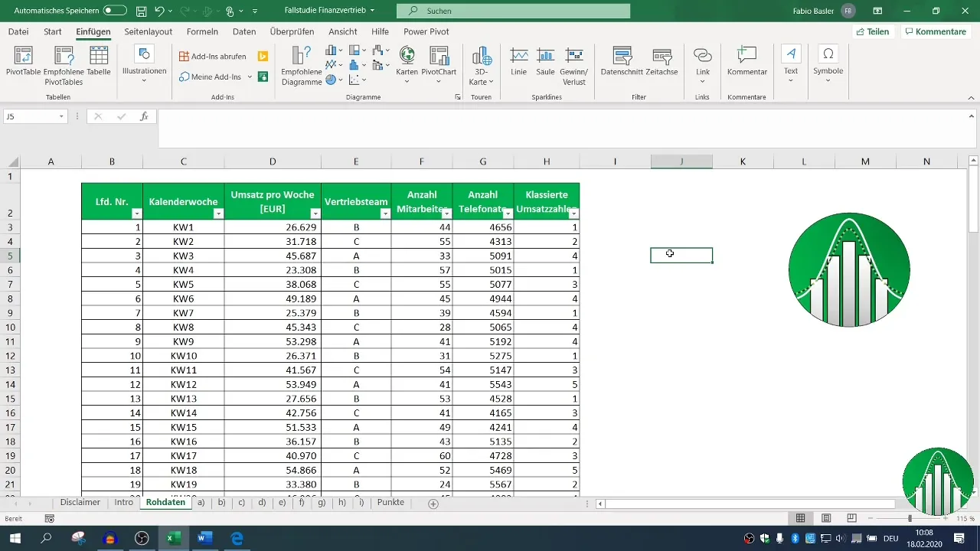Click the Teilen button
Screen dimensions: 980x551
coord(873,31)
